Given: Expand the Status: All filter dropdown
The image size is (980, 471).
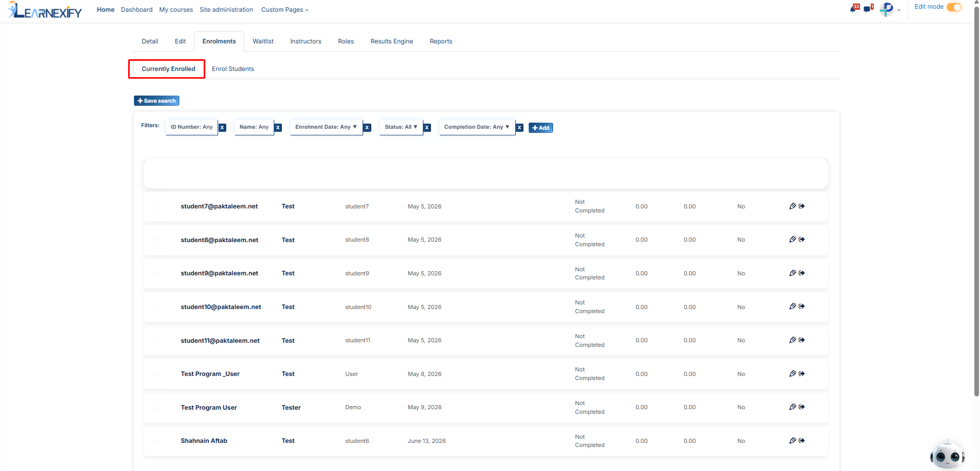Looking at the screenshot, I should (401, 127).
